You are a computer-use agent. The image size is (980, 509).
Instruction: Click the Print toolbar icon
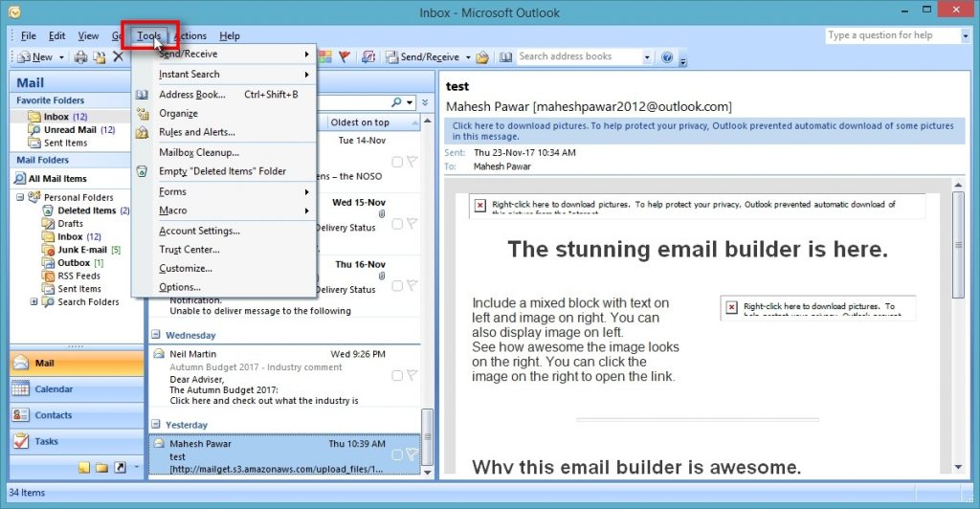pos(80,57)
